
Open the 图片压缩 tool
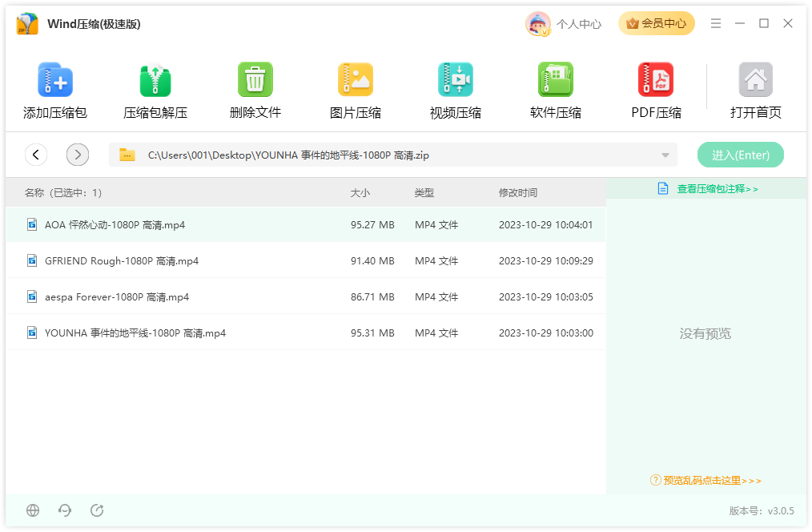pos(356,80)
